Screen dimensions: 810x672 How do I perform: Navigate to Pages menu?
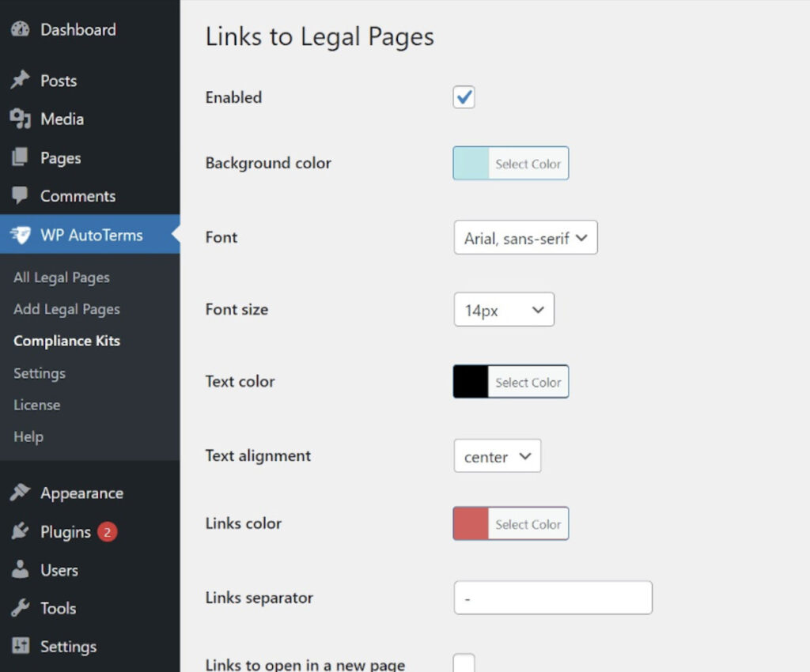(60, 158)
